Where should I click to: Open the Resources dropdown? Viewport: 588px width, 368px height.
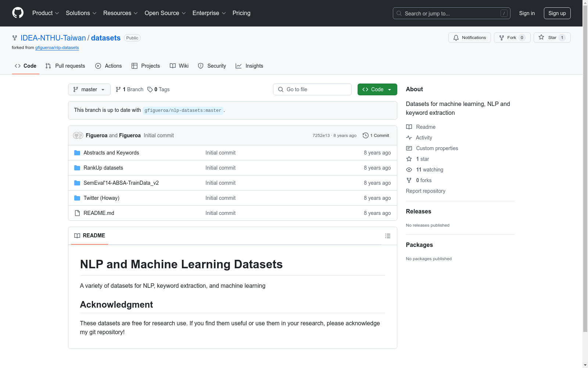point(120,13)
